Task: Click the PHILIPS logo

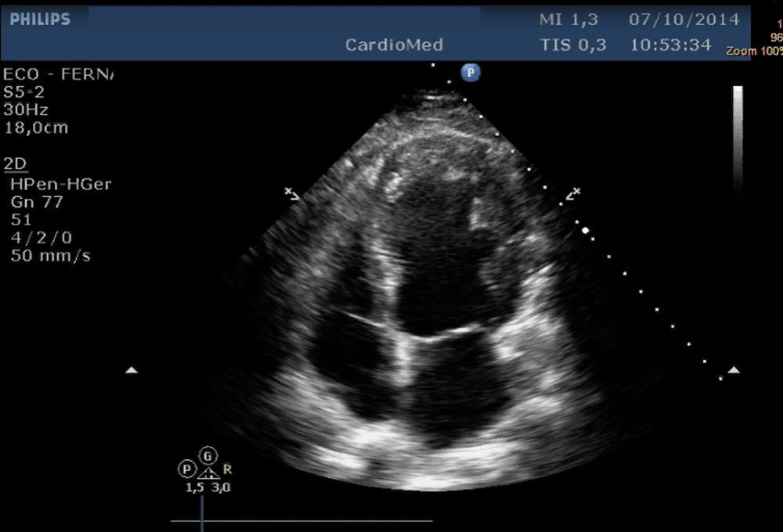Action: point(40,20)
